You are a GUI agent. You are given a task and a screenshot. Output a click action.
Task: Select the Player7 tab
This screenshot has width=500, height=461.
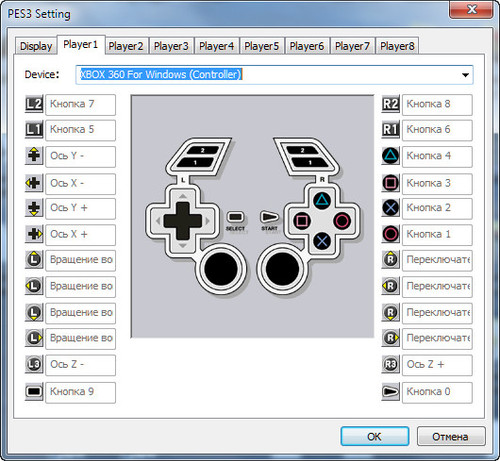point(352,46)
